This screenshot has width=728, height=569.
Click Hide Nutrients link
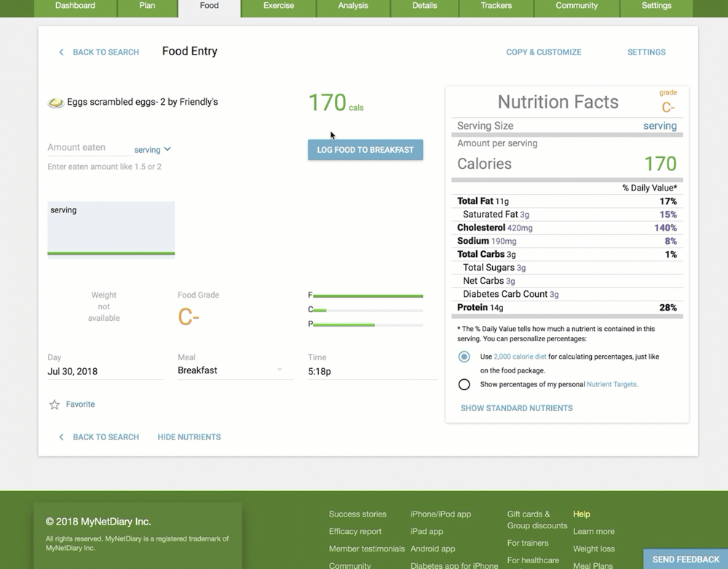point(189,437)
